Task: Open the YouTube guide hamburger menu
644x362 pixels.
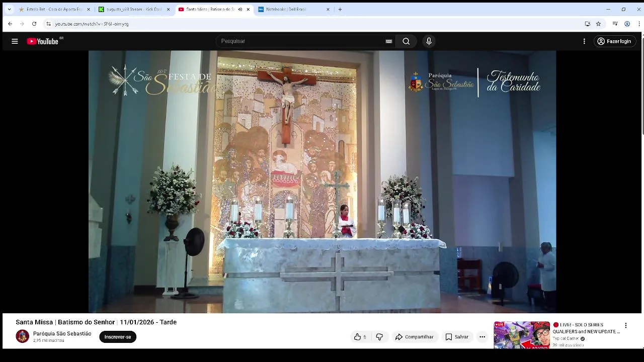Action: click(15, 41)
